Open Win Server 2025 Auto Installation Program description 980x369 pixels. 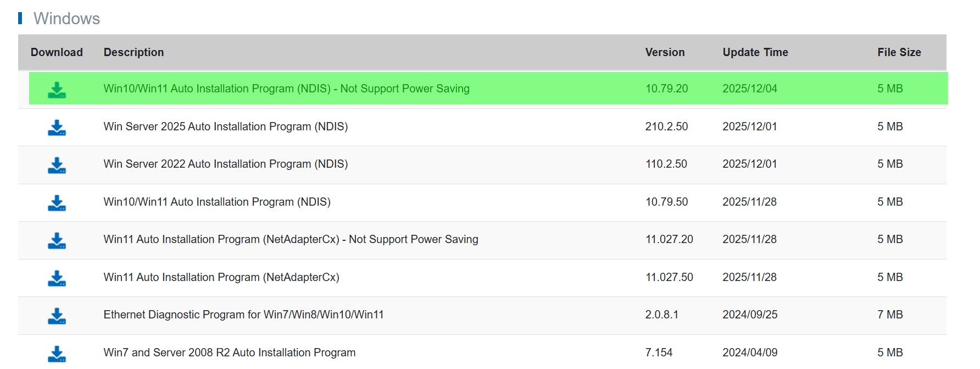pyautogui.click(x=225, y=126)
